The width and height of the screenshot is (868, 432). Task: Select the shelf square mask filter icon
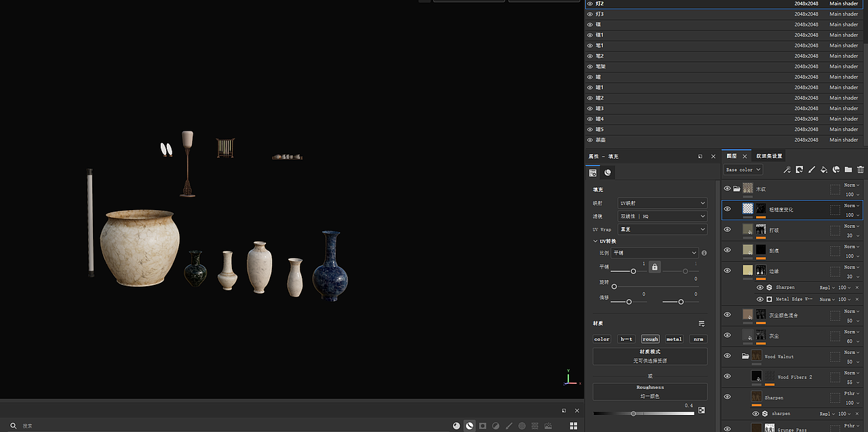coord(482,426)
